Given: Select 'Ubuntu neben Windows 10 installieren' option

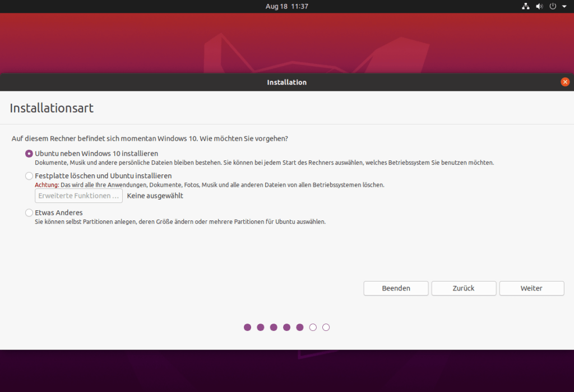Looking at the screenshot, I should 29,154.
